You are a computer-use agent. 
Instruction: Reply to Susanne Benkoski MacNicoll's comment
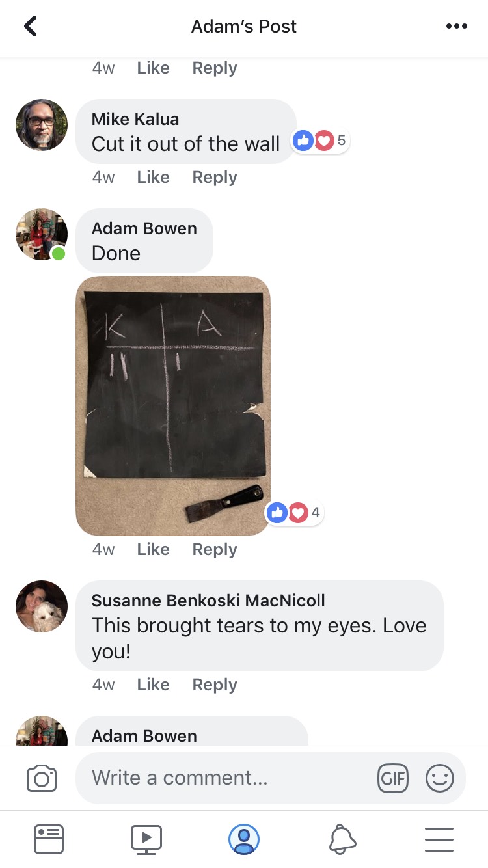pyautogui.click(x=215, y=685)
